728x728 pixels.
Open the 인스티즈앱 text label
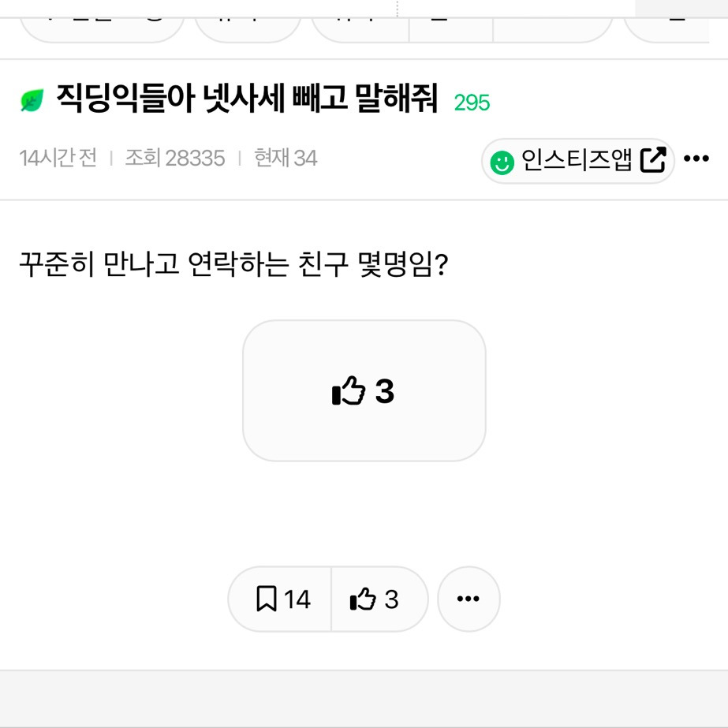pyautogui.click(x=577, y=161)
